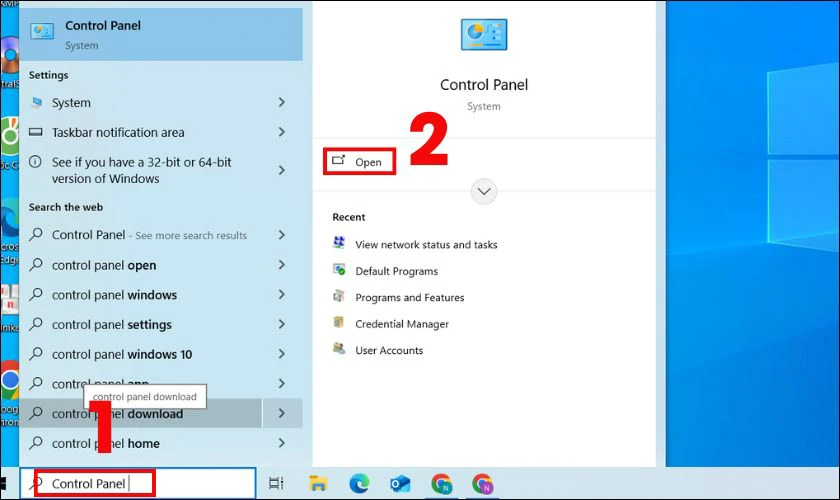Expand the System settings result arrow
The image size is (840, 500).
point(282,102)
